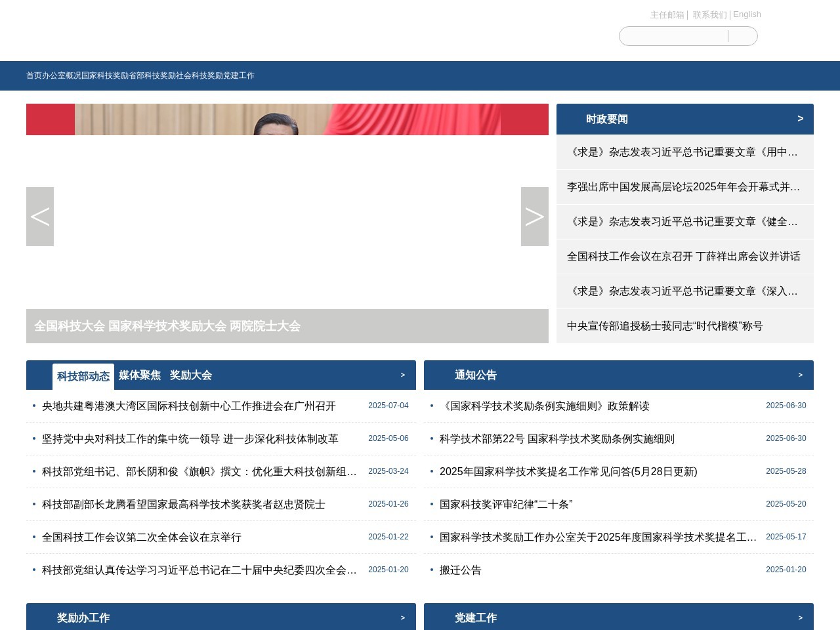Open the 搬迁公告 notice
The image size is (840, 630).
(x=460, y=570)
